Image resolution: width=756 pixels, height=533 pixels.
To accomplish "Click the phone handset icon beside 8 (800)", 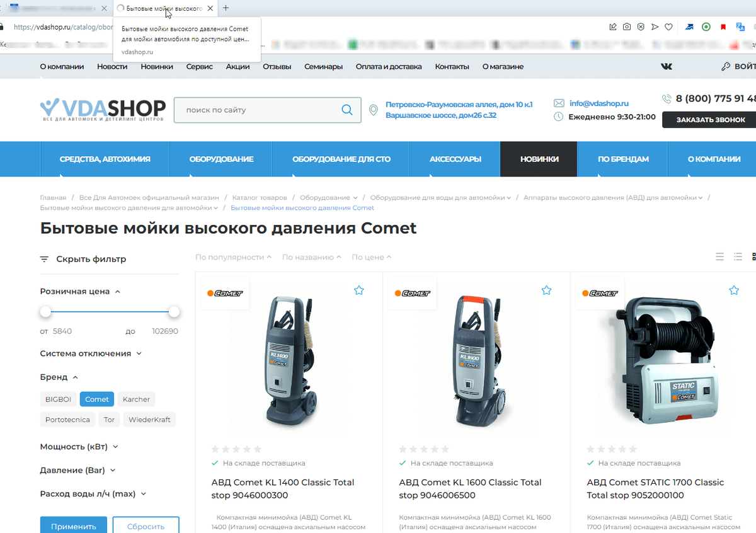I will [x=667, y=98].
